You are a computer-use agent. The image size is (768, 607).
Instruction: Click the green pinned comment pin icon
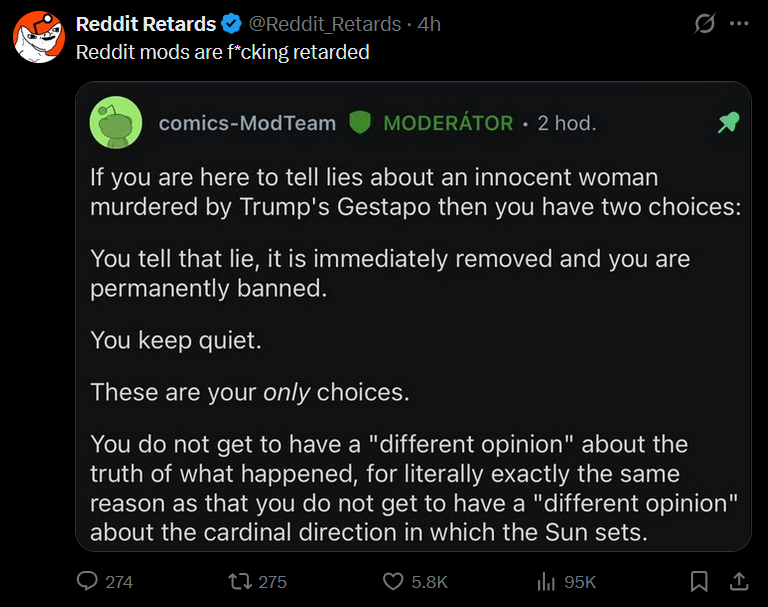(x=728, y=122)
